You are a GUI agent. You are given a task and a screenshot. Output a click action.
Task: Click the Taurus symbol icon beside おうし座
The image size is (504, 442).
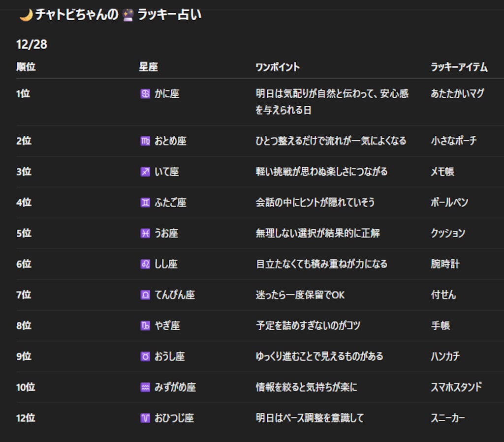pyautogui.click(x=144, y=356)
